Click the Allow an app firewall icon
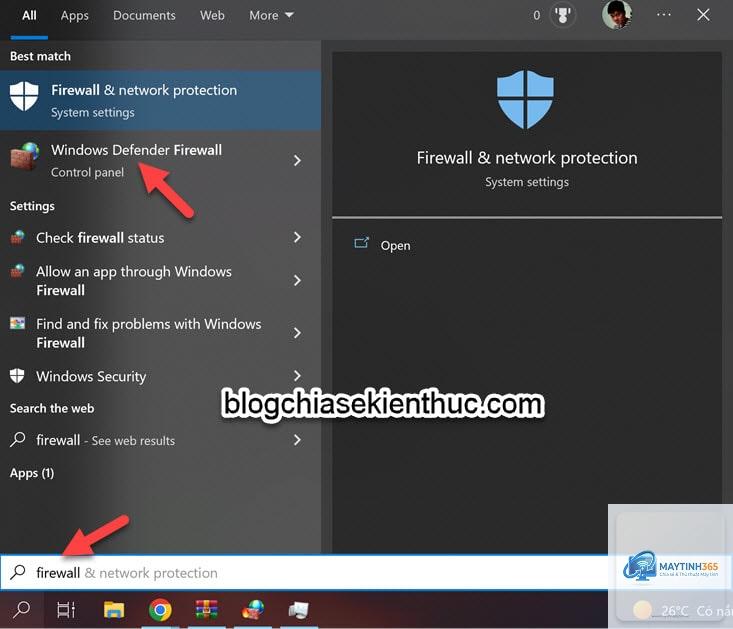Viewport: 733px width, 629px height. click(17, 271)
